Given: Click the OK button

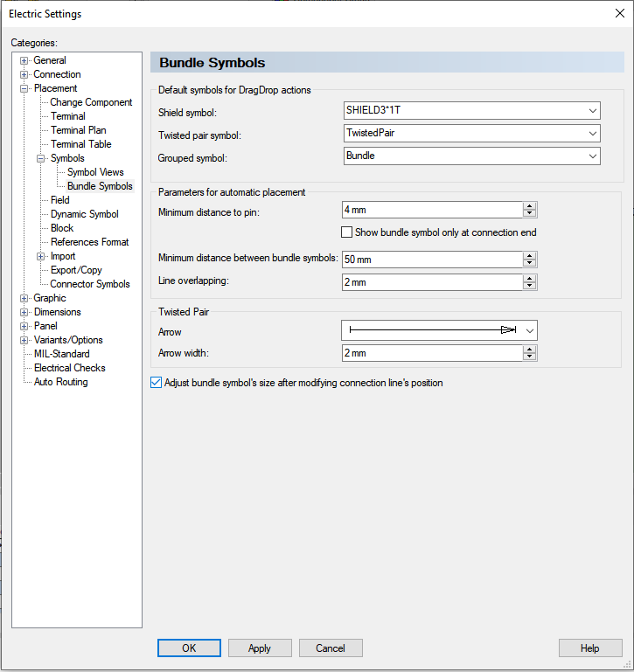Looking at the screenshot, I should click(x=189, y=648).
